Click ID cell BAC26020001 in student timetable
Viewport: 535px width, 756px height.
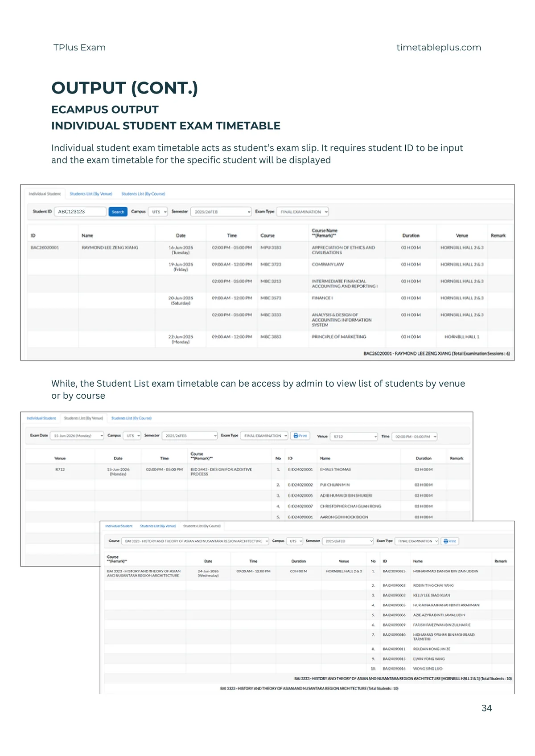click(45, 247)
